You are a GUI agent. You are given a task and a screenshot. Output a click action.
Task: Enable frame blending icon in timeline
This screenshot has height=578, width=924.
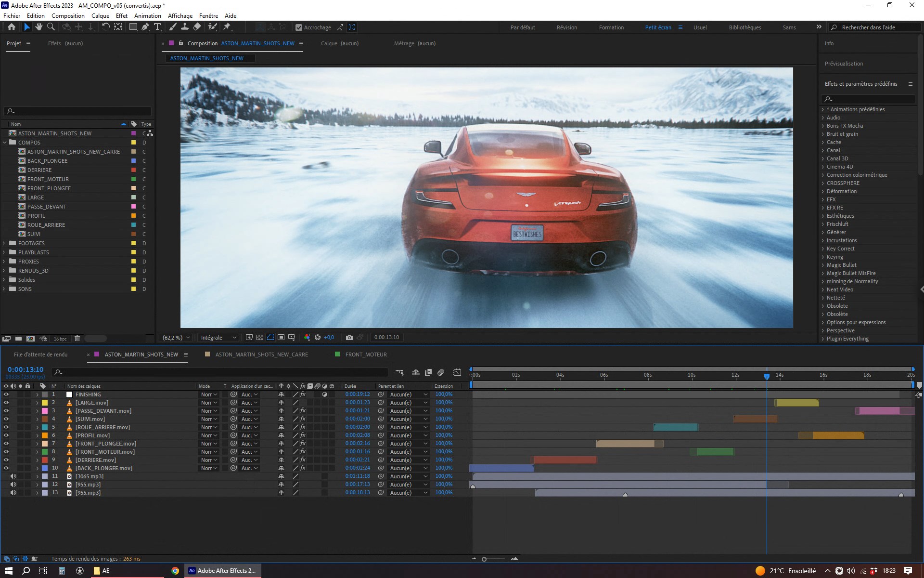pyautogui.click(x=428, y=372)
